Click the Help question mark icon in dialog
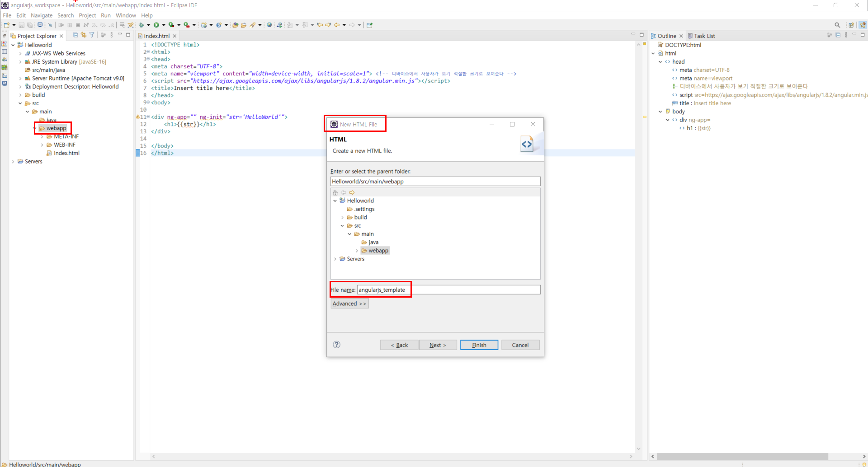This screenshot has height=467, width=868. [x=336, y=345]
